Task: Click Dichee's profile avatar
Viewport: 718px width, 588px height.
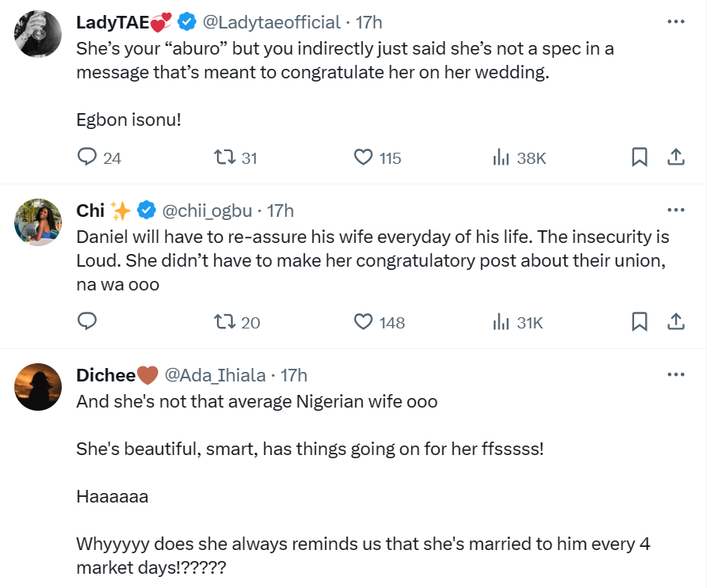Action: click(38, 388)
